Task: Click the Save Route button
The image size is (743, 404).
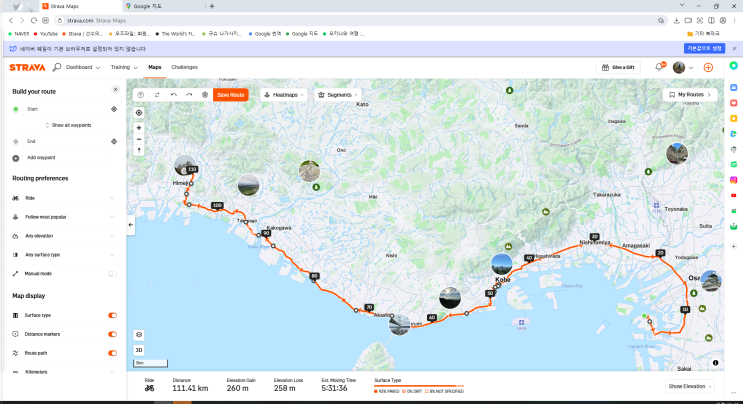Action: click(230, 94)
